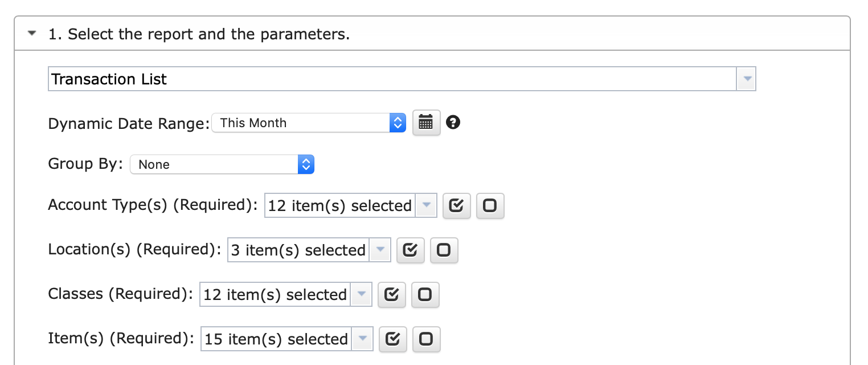
Task: Check all Classes with checkmark icon
Action: click(x=391, y=295)
